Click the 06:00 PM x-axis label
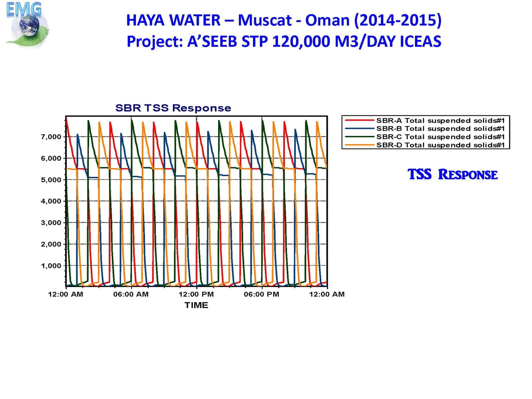Viewport: 532px width, 399px height. 261,294
